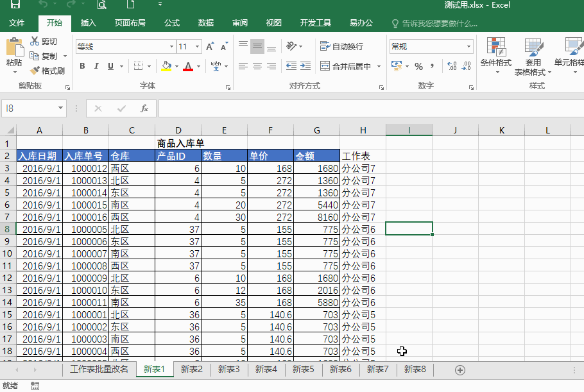This screenshot has width=584, height=392.
Task: Activate the Format Painter brush
Action: (35, 71)
